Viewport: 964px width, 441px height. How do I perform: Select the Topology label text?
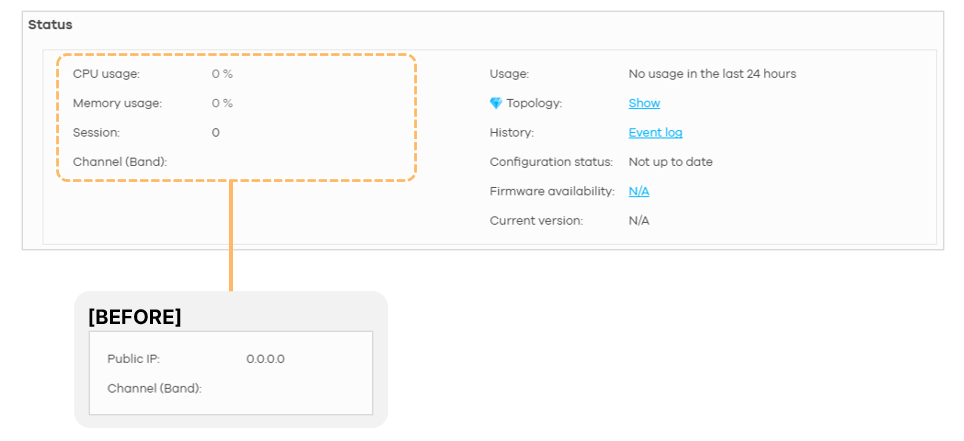point(534,103)
